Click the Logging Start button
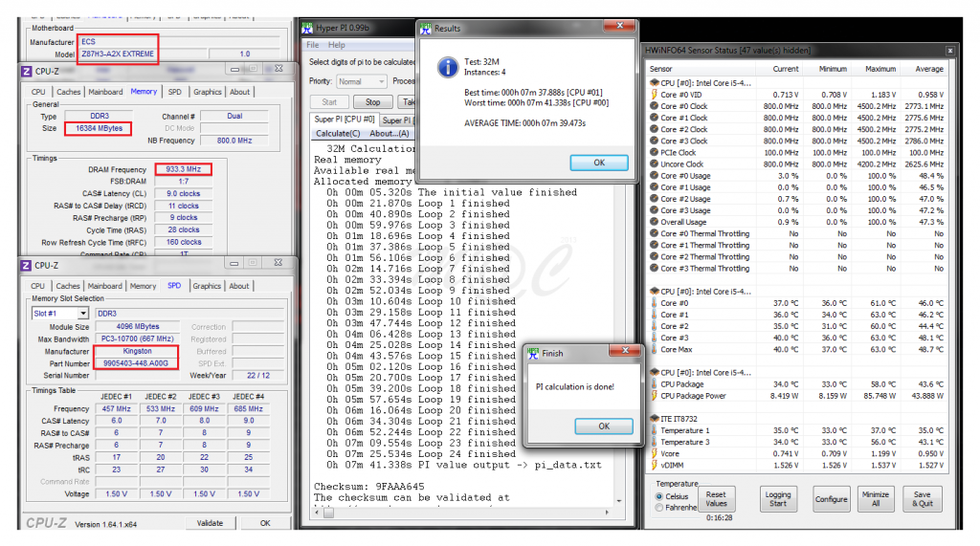980x546 pixels. coord(778,499)
